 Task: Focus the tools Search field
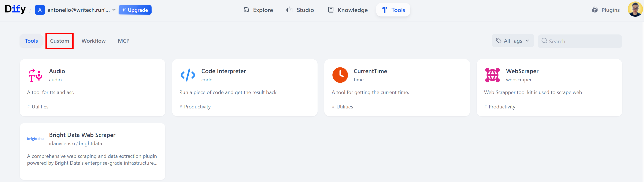point(582,41)
